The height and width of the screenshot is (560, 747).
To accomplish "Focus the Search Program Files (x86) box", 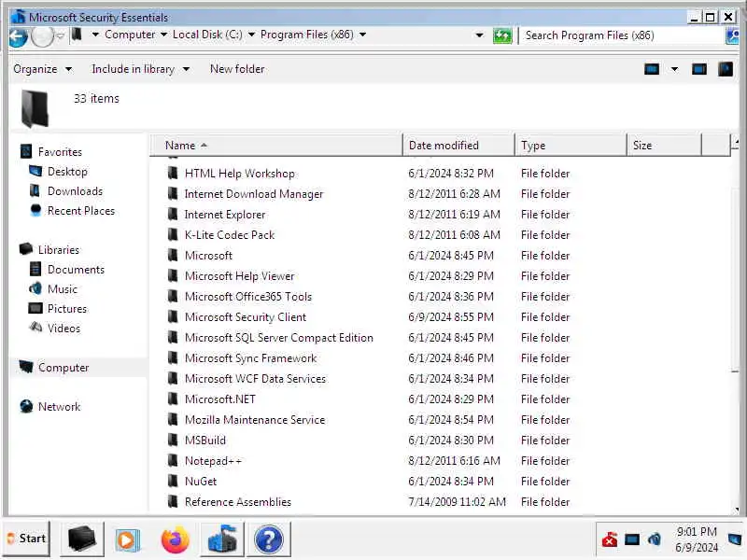I will pyautogui.click(x=622, y=35).
